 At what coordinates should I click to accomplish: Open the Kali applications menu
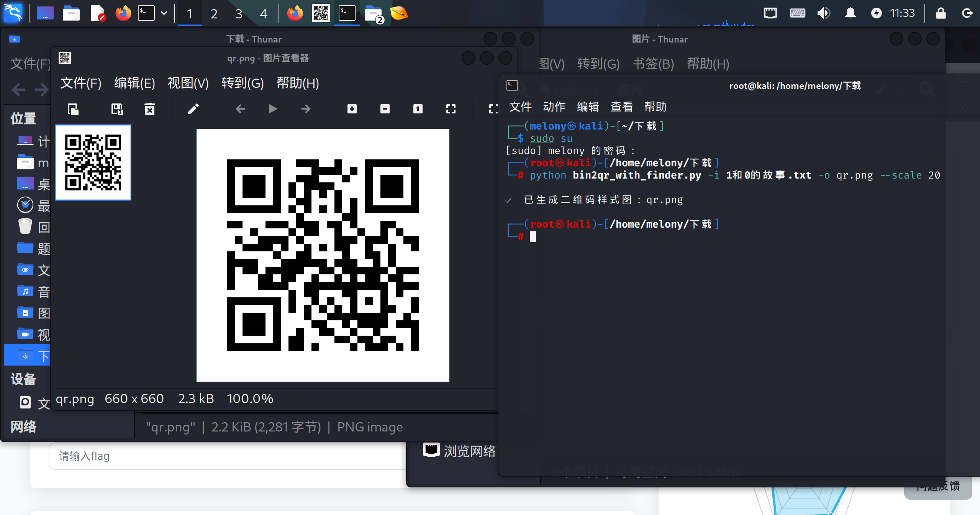(13, 13)
